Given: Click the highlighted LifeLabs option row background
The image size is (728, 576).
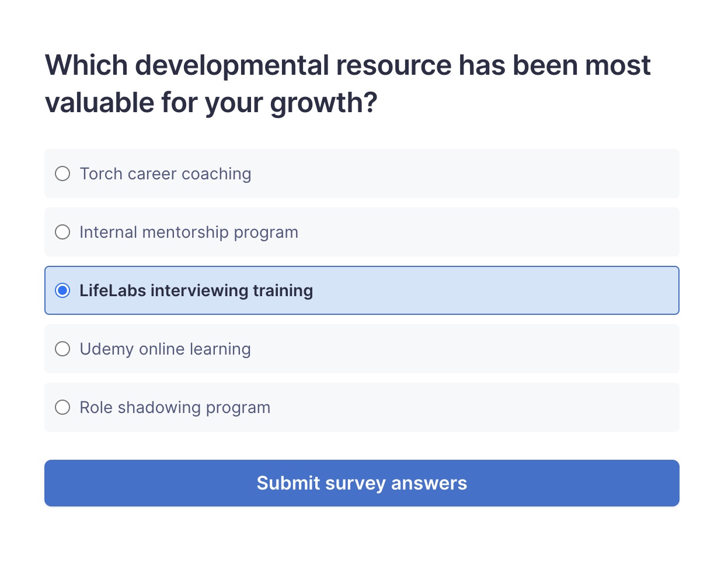Looking at the screenshot, I should click(496, 290).
